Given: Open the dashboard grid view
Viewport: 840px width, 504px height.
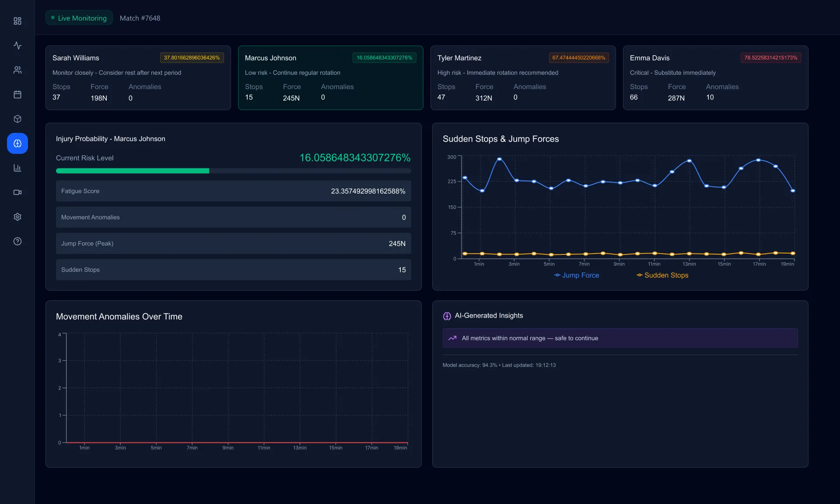Looking at the screenshot, I should (x=17, y=21).
